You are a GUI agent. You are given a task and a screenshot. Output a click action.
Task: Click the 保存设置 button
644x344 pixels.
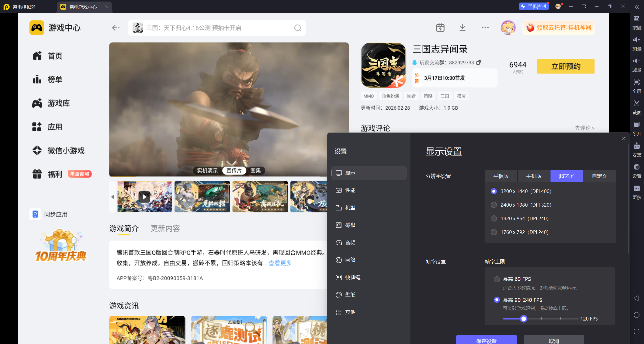[486, 340]
